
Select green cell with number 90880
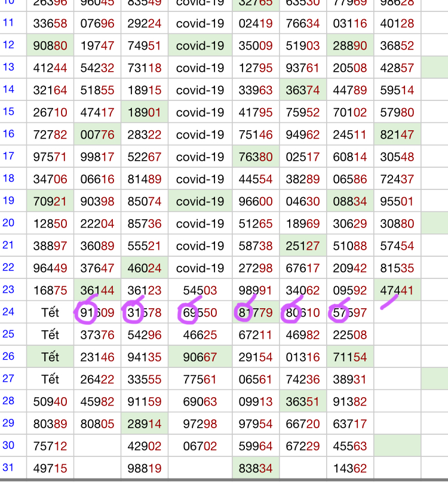point(51,46)
